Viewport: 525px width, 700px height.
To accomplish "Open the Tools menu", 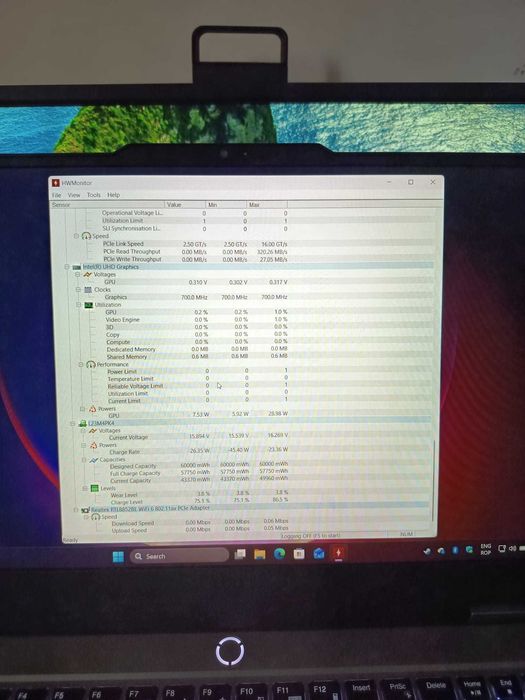I will (94, 195).
